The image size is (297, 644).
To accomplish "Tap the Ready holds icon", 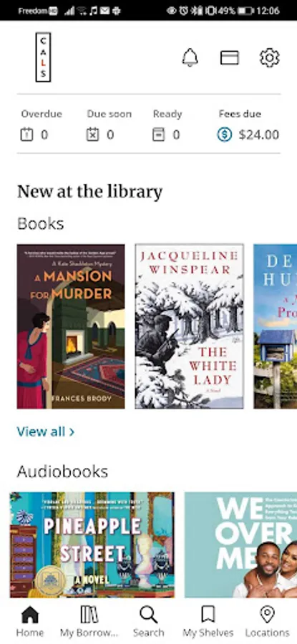I will tap(159, 135).
